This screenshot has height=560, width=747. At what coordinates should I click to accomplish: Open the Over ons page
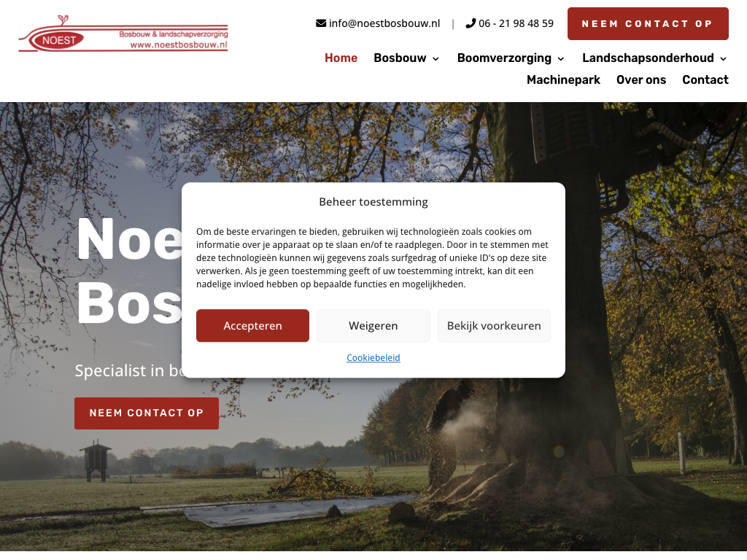pyautogui.click(x=641, y=79)
